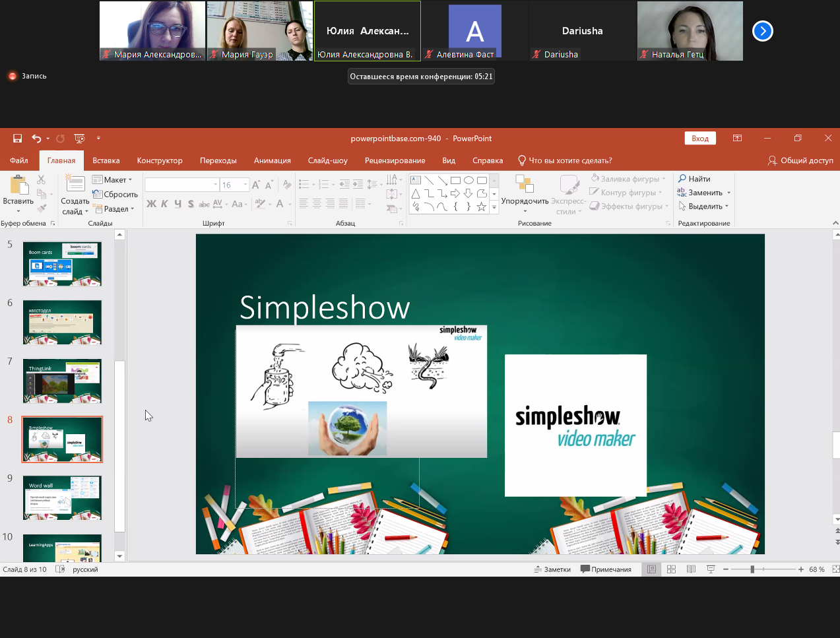Fit slide to current window icon
The width and height of the screenshot is (840, 638).
point(836,569)
